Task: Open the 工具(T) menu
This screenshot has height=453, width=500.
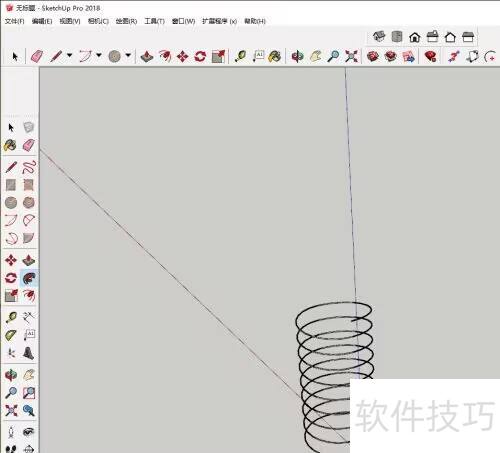Action: click(x=154, y=21)
